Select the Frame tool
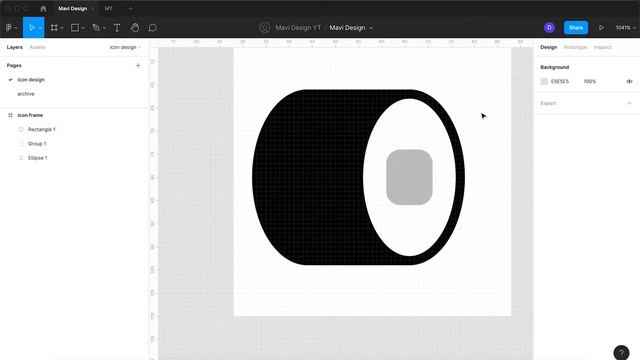Screen dimensions: 640x360 54,28
